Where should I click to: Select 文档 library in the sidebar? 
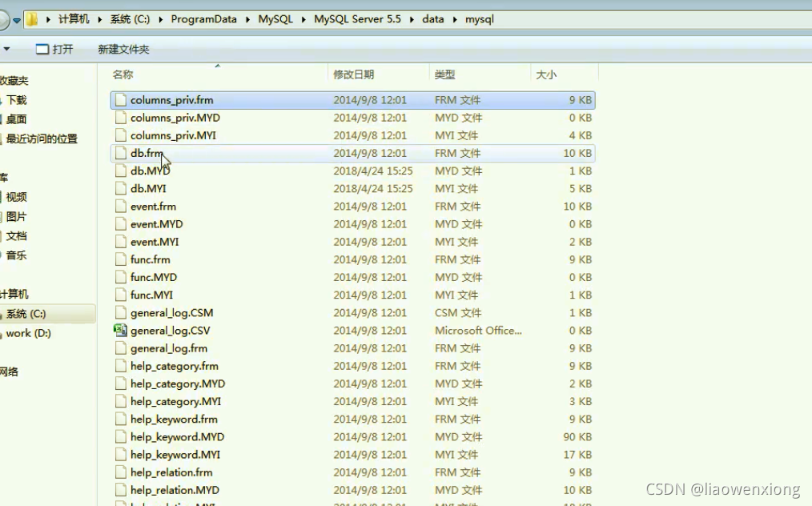coord(16,236)
